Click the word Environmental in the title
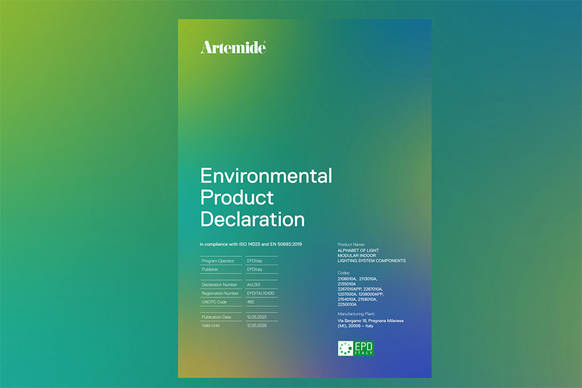Image resolution: width=582 pixels, height=388 pixels. click(x=266, y=176)
